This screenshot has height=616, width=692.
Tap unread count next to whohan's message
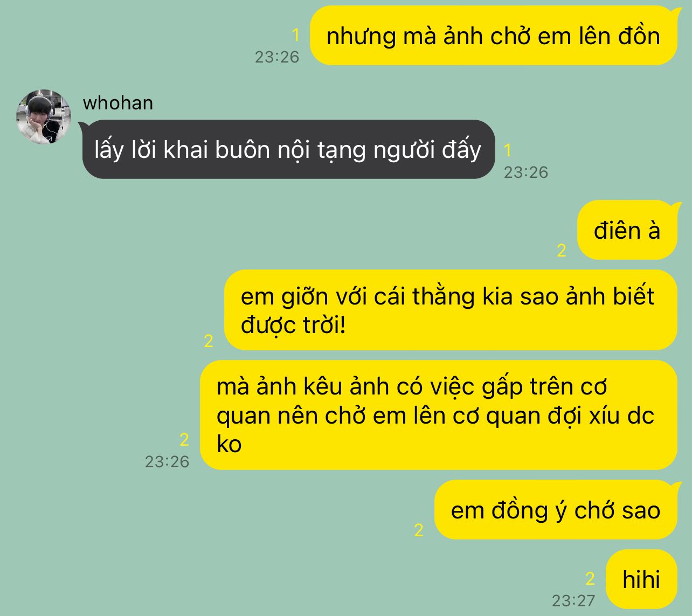[x=508, y=150]
